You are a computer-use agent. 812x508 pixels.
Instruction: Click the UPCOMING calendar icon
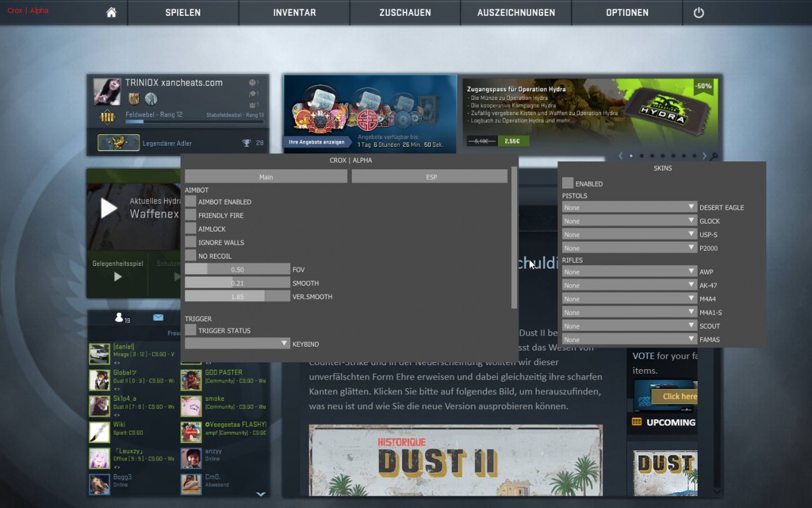(636, 422)
